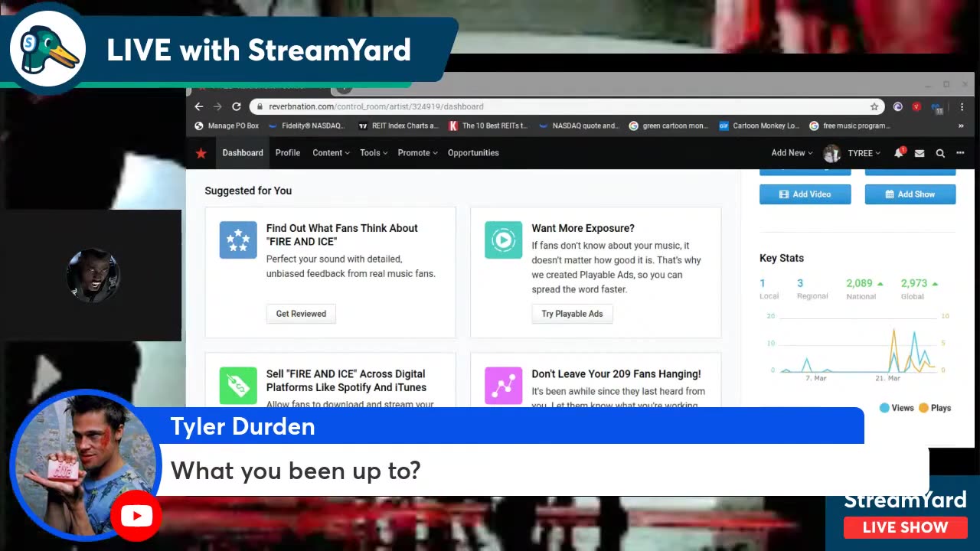
Task: Click the blue stars Fan Reviews icon
Action: point(238,240)
